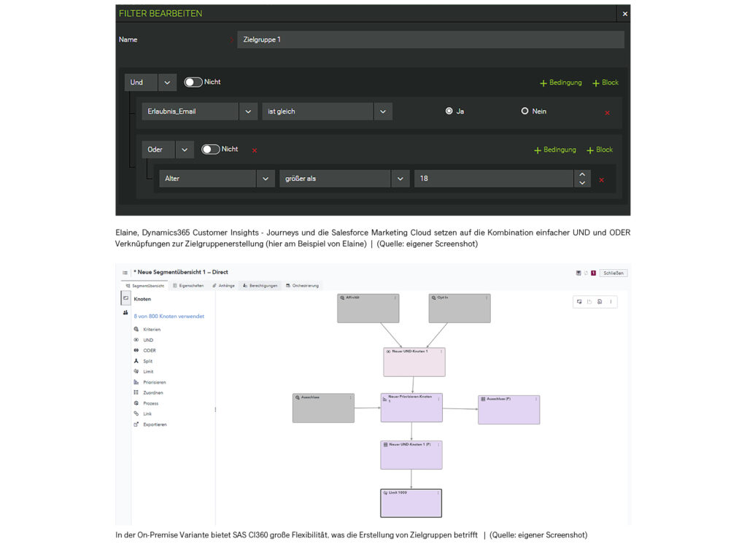Select the Limit node icon

(136, 371)
